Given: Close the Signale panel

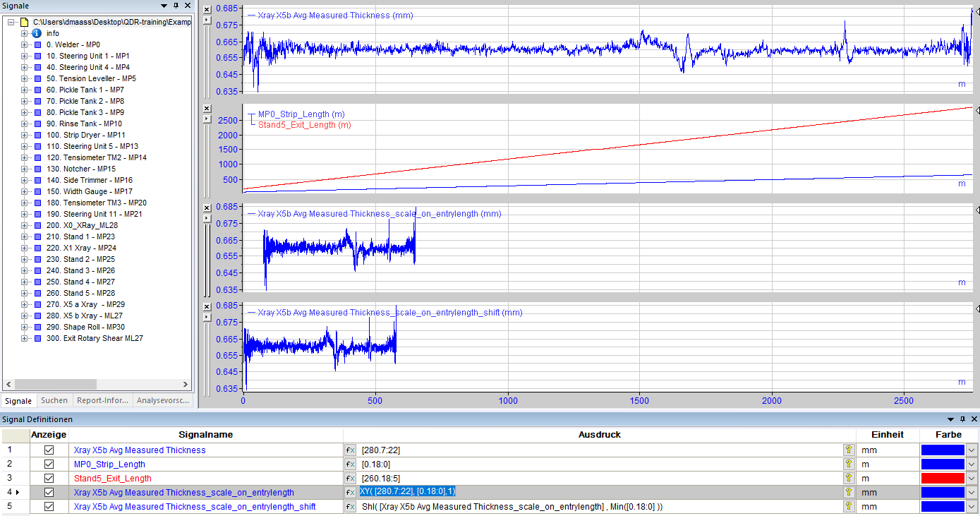Looking at the screenshot, I should [187, 6].
